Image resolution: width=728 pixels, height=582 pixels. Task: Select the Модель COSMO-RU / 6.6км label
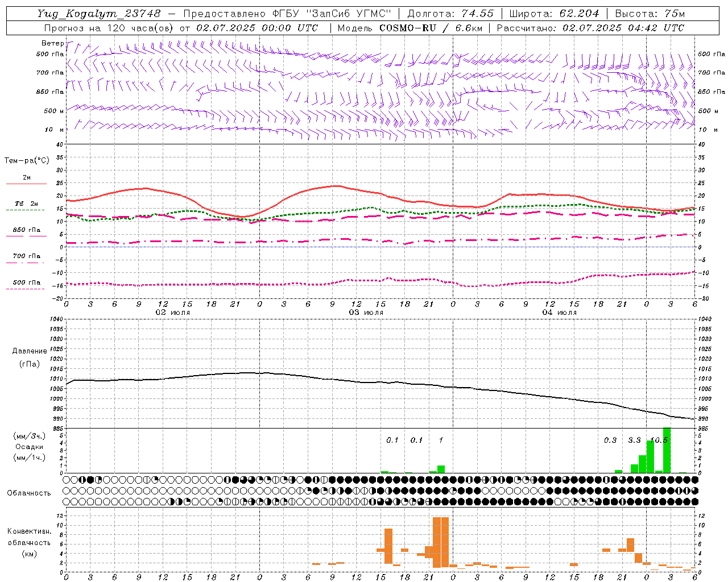tap(409, 28)
